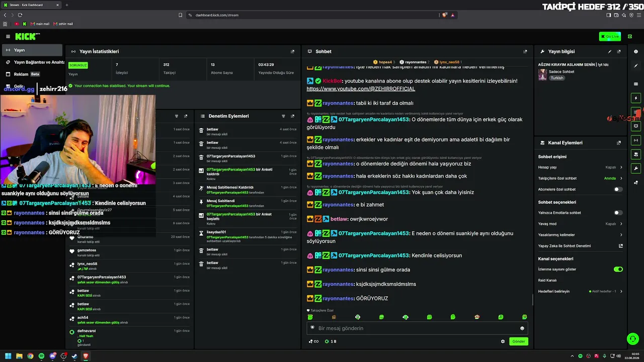
Task: Open the zehirr mail bookmark
Action: 63,24
